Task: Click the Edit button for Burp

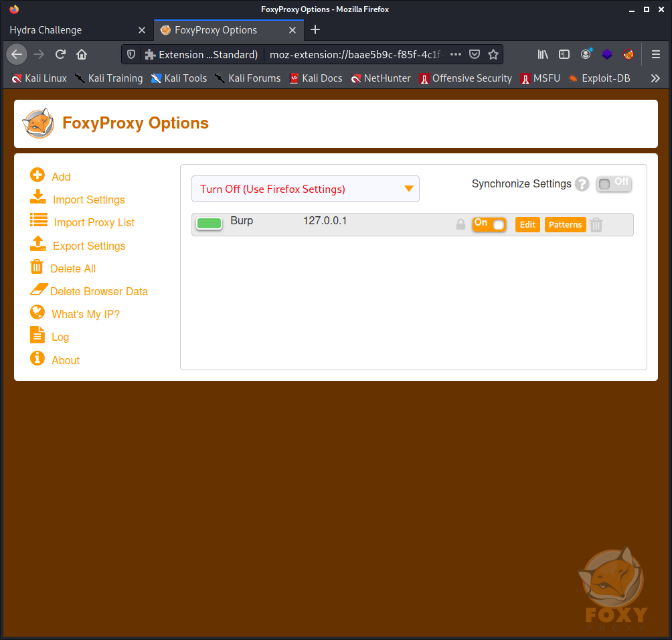Action: tap(527, 225)
